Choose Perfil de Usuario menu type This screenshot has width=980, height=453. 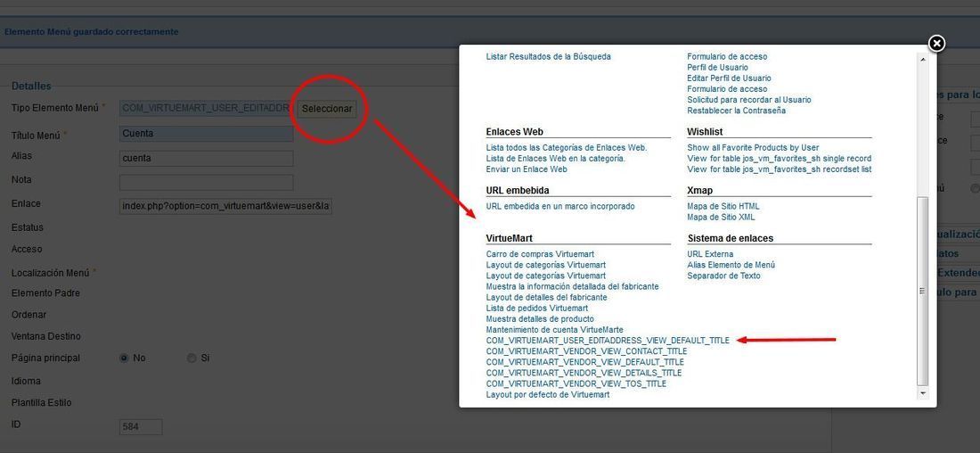click(x=717, y=68)
